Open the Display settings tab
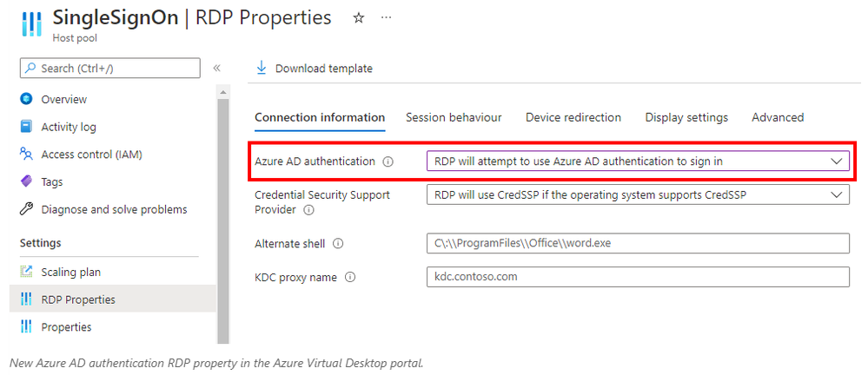Screen dimensions: 868x375 pos(686,117)
